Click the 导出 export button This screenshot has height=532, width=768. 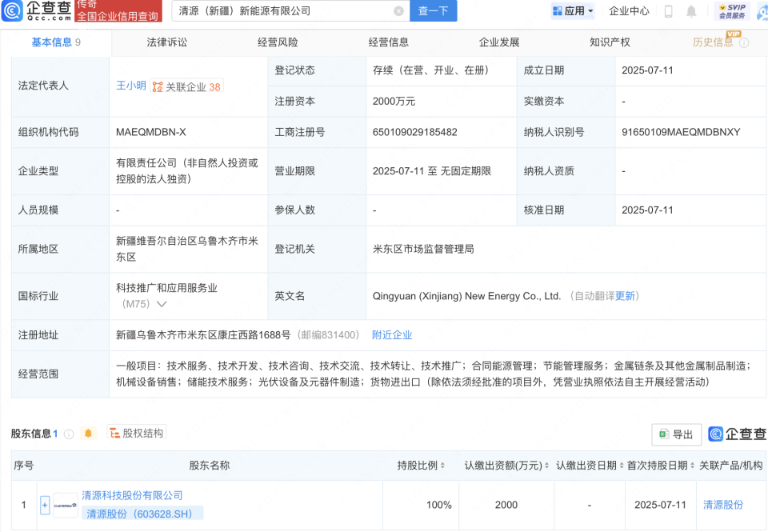tap(677, 434)
